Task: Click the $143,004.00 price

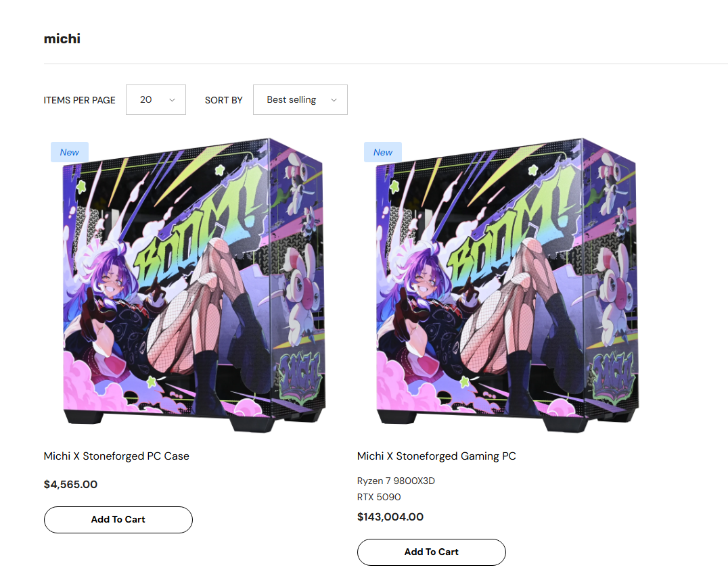Action: [390, 516]
